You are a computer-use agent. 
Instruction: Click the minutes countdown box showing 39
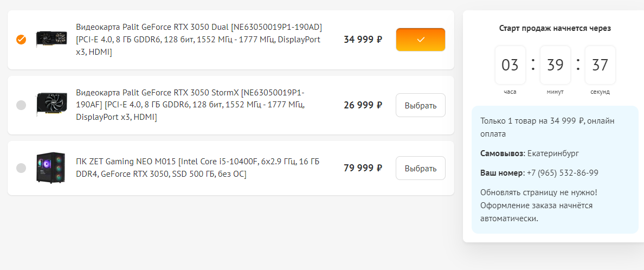555,65
